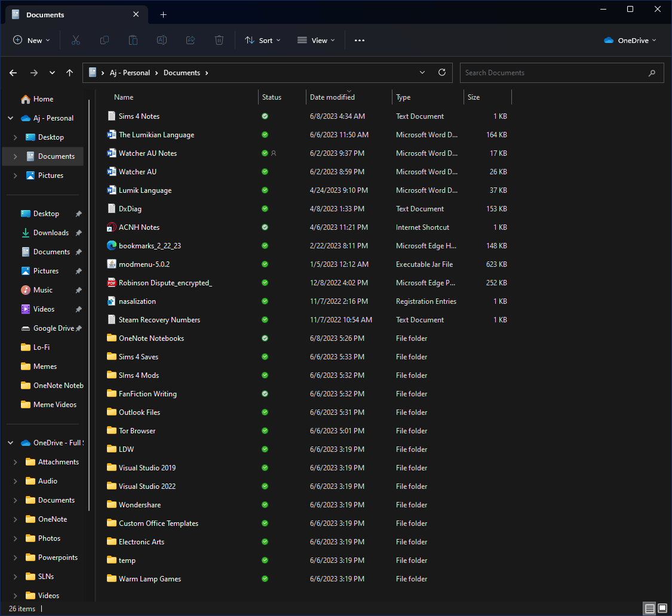The height and width of the screenshot is (616, 672).
Task: Open the OneDrive status dropdown
Action: [x=630, y=40]
